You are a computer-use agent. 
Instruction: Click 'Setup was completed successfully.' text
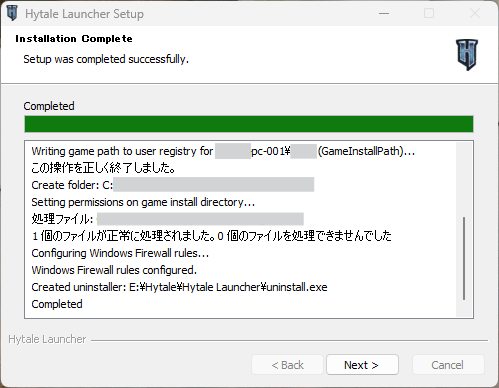coord(106,59)
